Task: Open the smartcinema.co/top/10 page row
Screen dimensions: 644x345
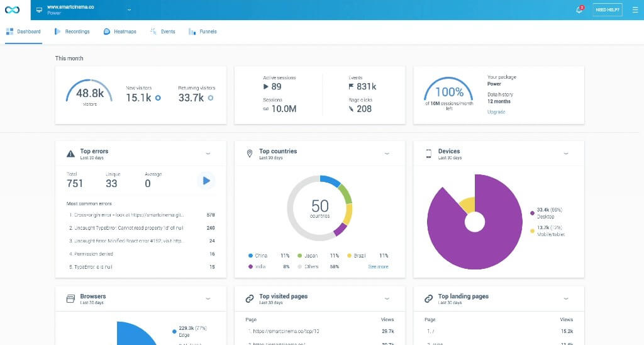Action: point(319,331)
